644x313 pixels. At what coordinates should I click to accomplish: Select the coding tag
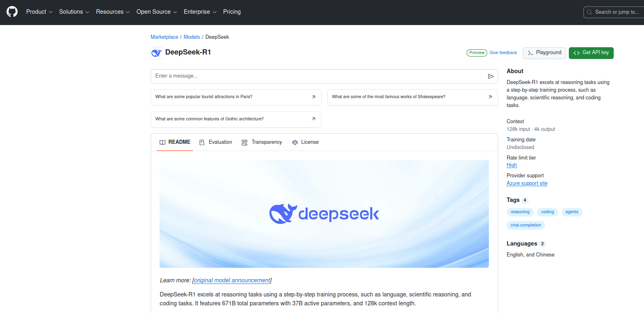547,212
